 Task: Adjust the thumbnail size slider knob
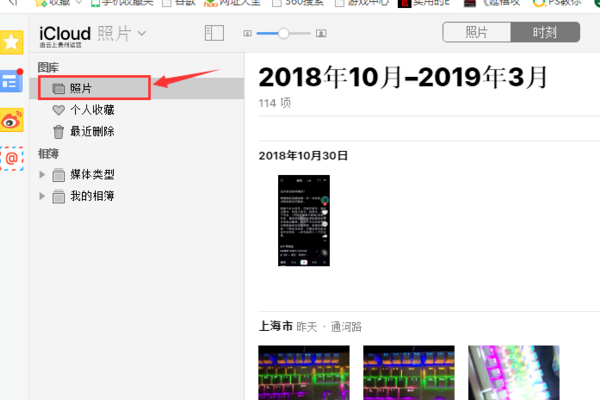point(283,33)
